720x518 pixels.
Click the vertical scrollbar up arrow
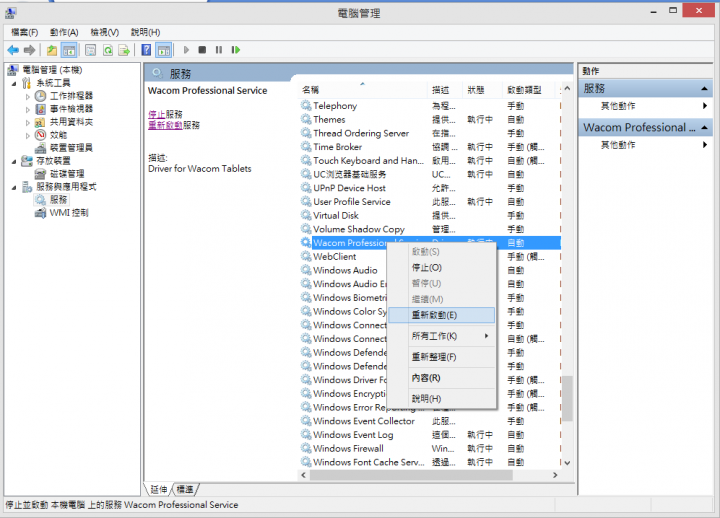pyautogui.click(x=568, y=88)
